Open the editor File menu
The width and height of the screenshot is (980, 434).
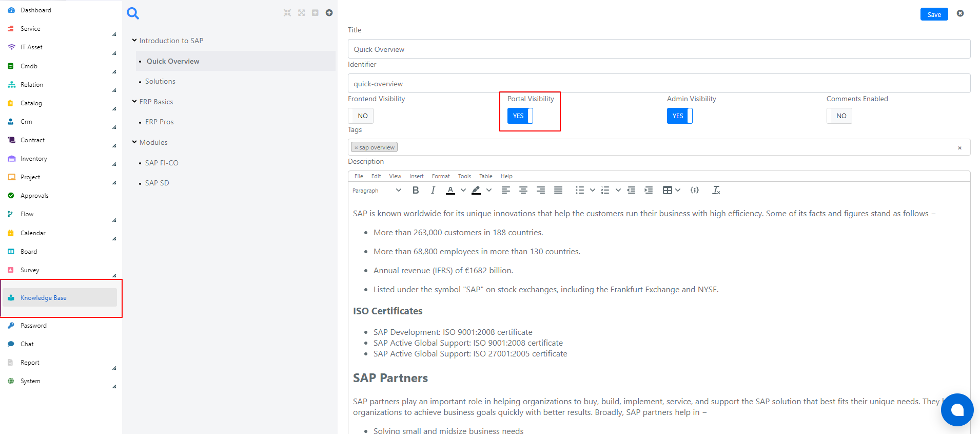tap(359, 176)
